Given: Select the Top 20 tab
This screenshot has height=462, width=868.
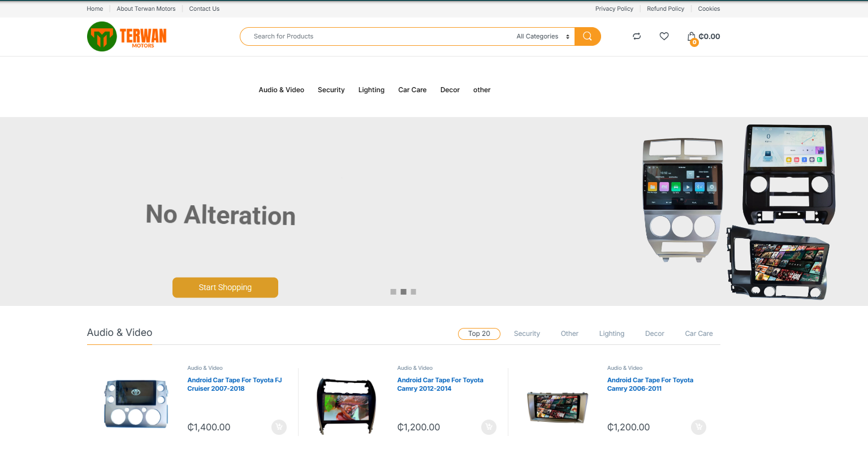Looking at the screenshot, I should (x=479, y=334).
